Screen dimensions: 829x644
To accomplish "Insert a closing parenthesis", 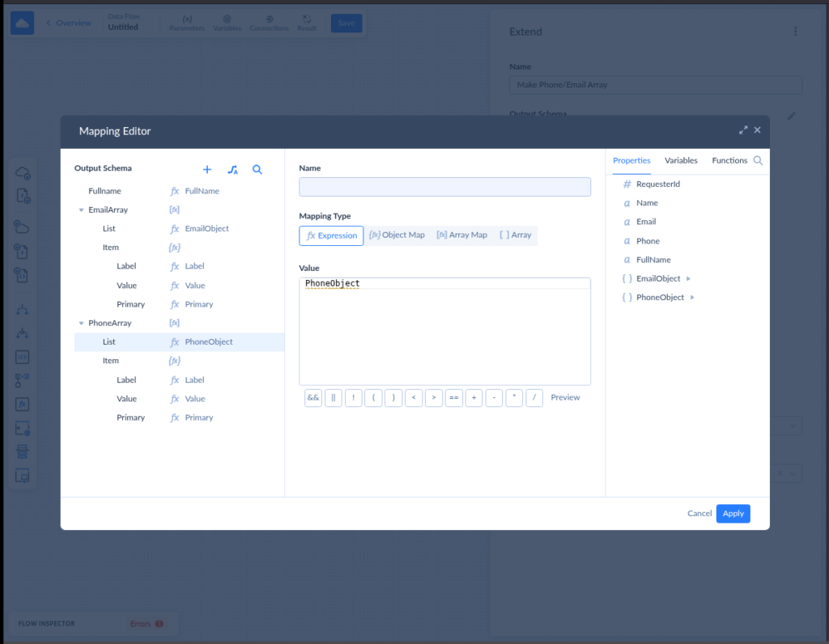I will (x=393, y=398).
